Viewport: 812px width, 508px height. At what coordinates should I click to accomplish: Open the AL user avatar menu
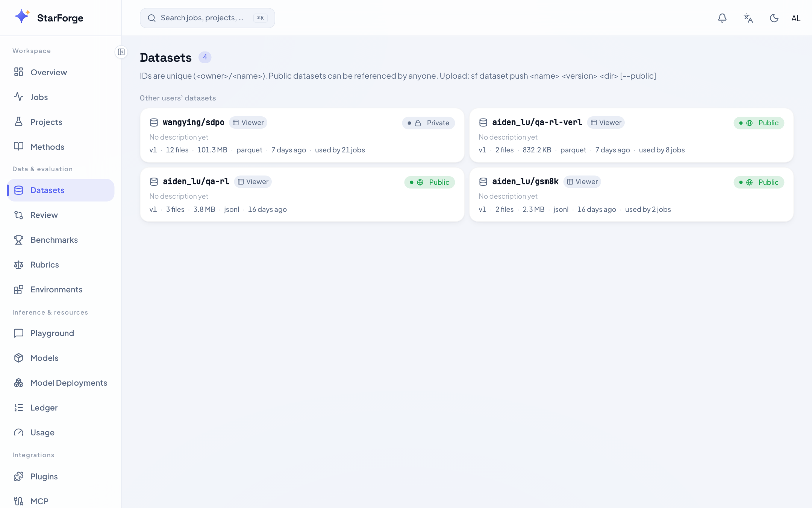(x=796, y=18)
